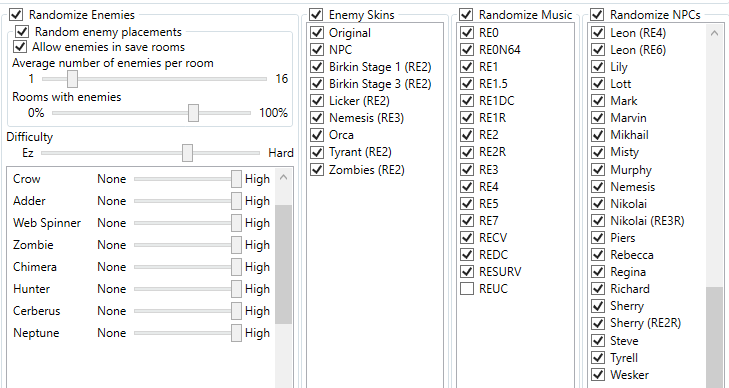
Task: Click the Piers NPC label
Action: pos(623,238)
